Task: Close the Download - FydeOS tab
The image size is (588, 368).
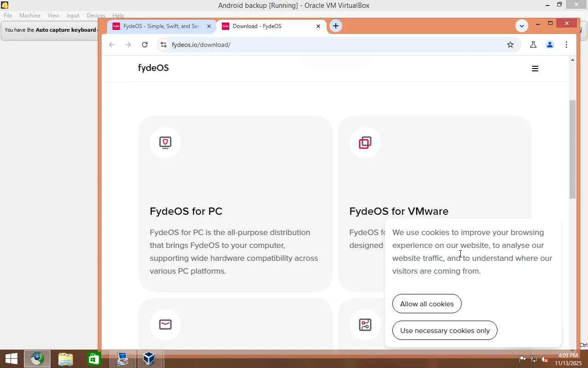Action: coord(318,26)
